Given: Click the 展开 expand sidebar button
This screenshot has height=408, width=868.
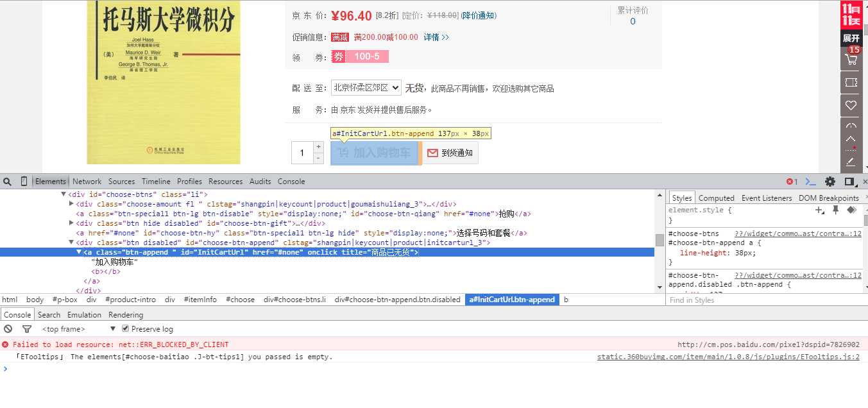Looking at the screenshot, I should (x=851, y=38).
